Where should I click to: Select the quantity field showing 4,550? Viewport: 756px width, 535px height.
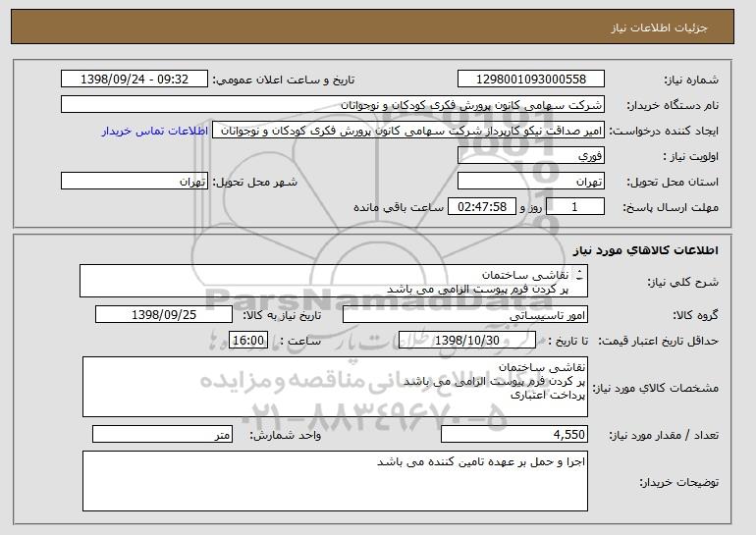point(514,434)
